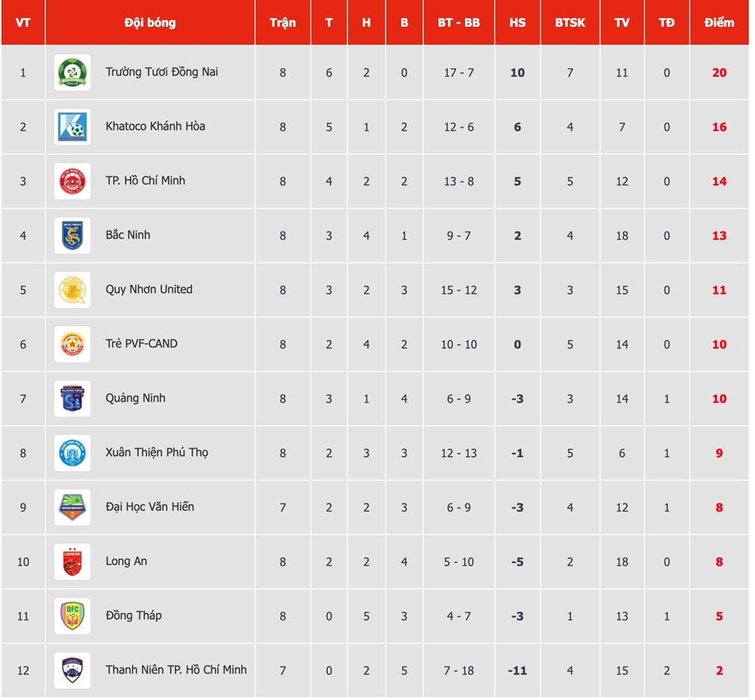
Task: Sort table by the Điểm column header
Action: (x=719, y=23)
